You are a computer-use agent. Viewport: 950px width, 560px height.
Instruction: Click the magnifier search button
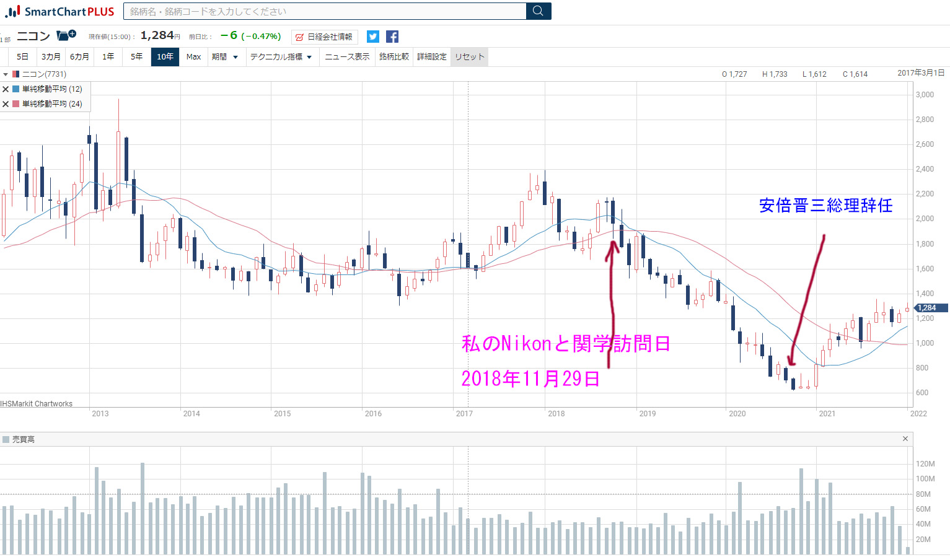click(538, 11)
